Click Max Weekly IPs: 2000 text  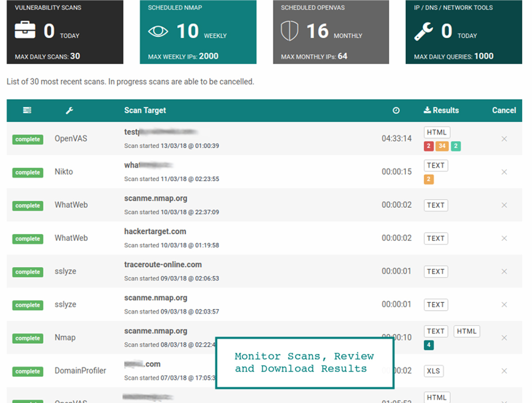tap(183, 56)
